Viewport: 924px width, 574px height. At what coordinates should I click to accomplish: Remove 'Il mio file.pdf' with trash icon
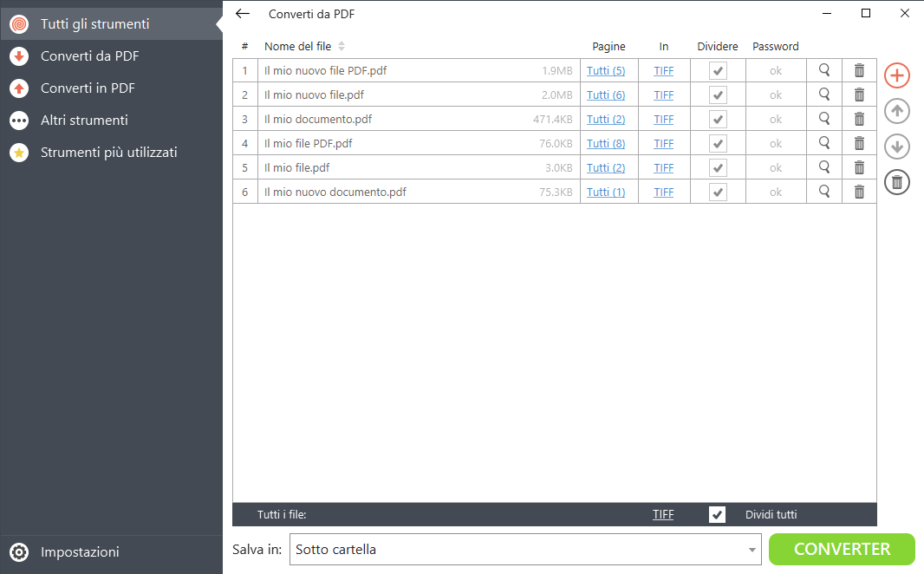859,167
